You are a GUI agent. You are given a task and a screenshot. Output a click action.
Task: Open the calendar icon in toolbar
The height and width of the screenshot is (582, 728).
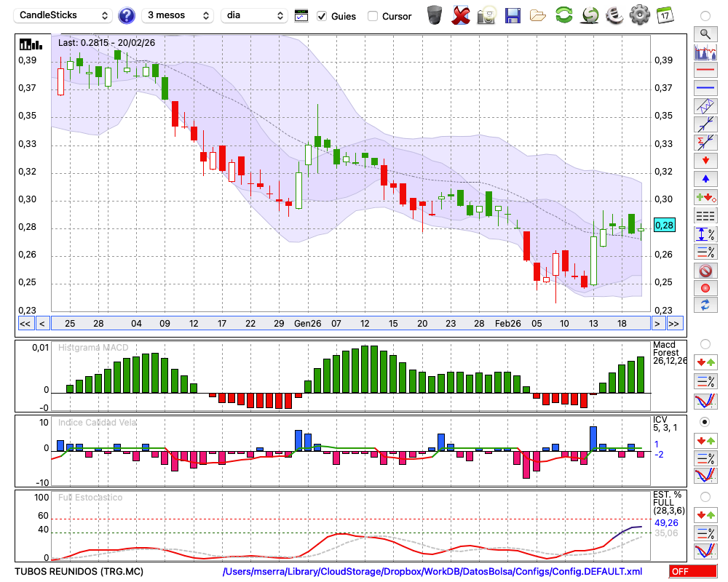664,15
